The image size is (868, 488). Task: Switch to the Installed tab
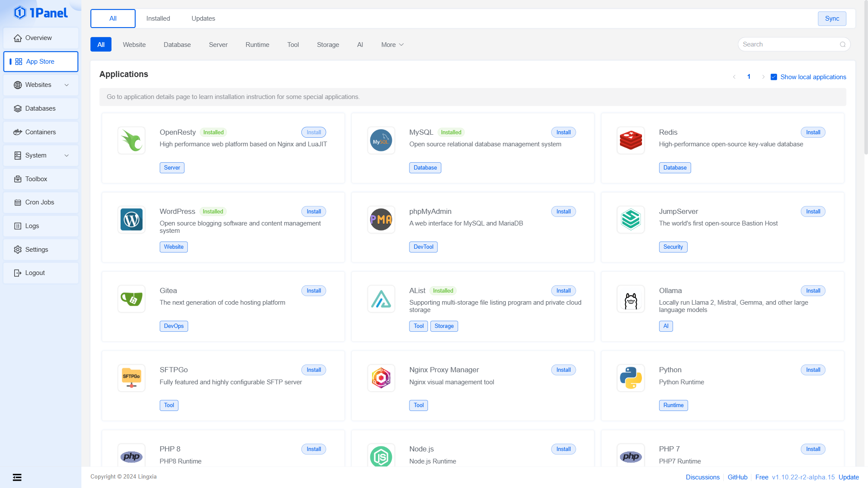pos(158,19)
